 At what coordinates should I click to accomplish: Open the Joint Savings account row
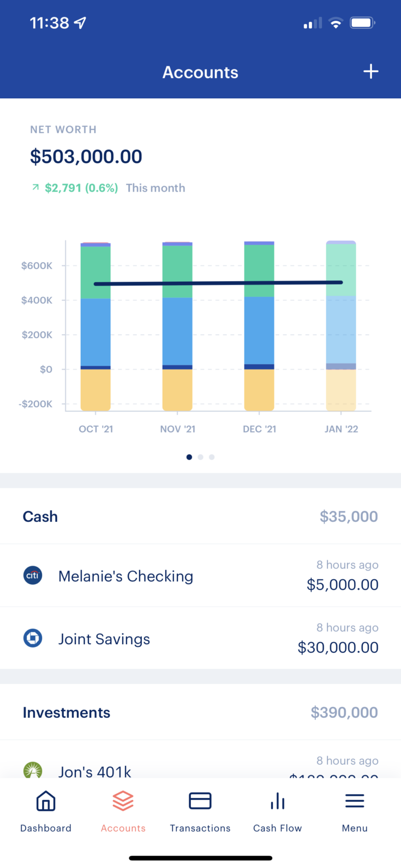click(x=200, y=638)
